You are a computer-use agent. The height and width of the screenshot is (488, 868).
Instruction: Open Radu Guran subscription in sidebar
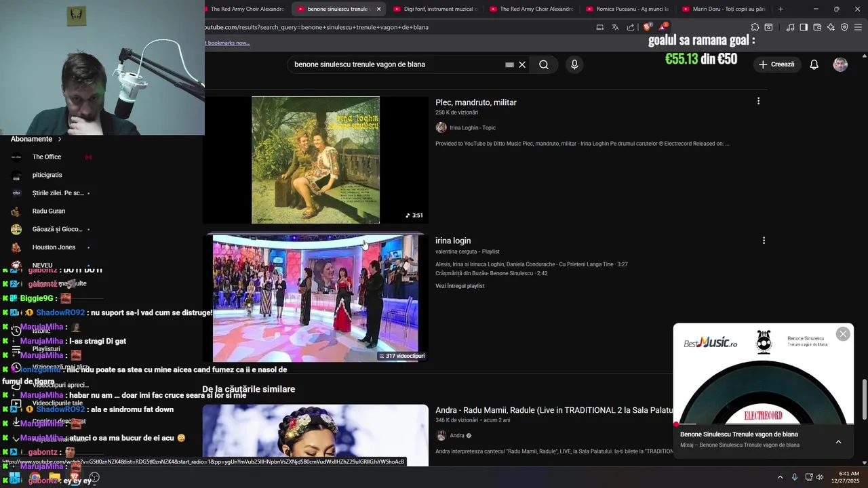pyautogui.click(x=48, y=211)
